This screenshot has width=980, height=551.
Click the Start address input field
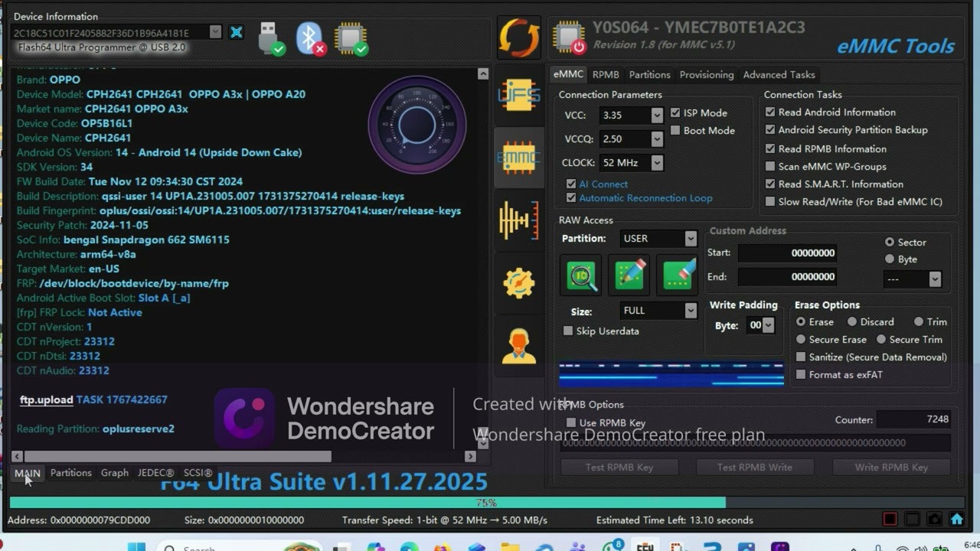[x=787, y=253]
